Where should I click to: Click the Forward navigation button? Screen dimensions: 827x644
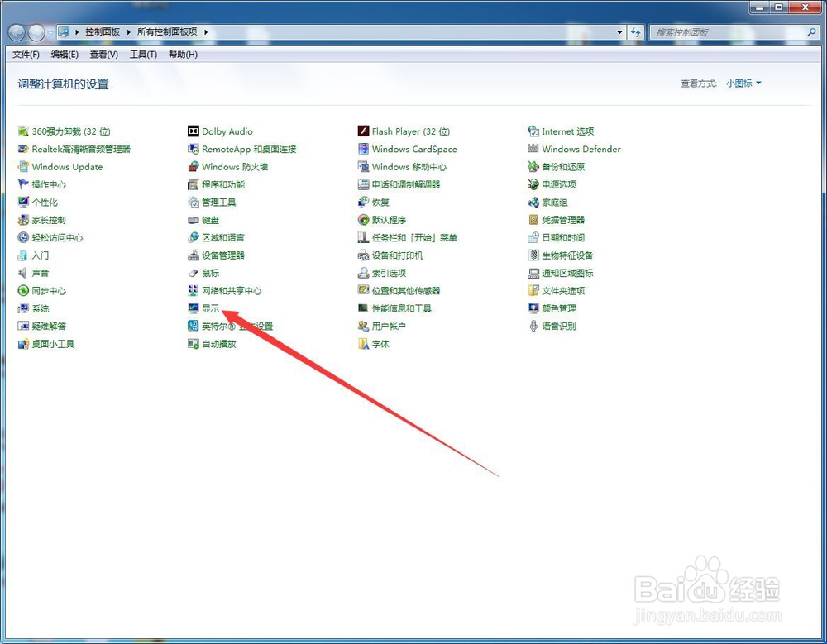coord(36,33)
